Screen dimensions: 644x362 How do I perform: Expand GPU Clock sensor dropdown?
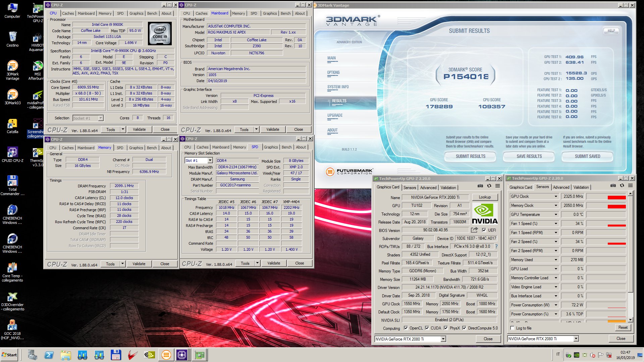click(556, 196)
